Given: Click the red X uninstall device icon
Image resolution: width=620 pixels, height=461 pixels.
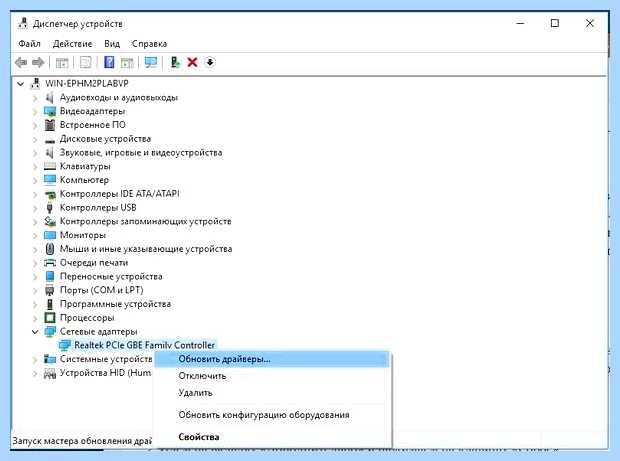Looking at the screenshot, I should (x=193, y=62).
